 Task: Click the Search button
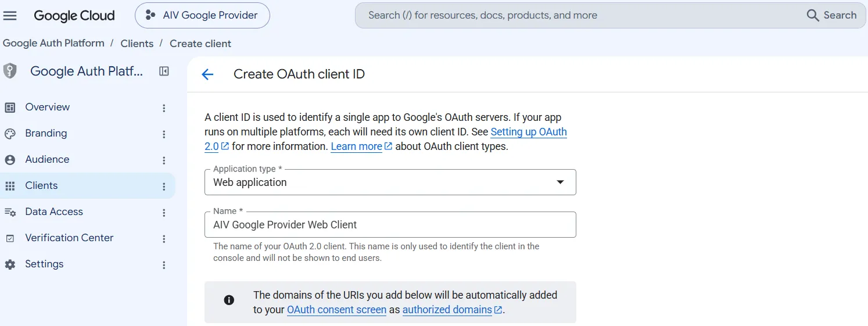[x=832, y=15]
